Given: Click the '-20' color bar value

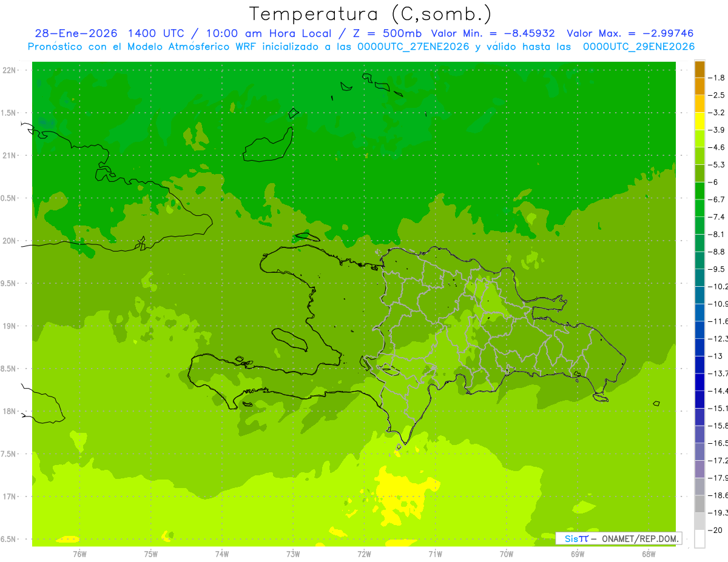Looking at the screenshot, I should point(715,530).
